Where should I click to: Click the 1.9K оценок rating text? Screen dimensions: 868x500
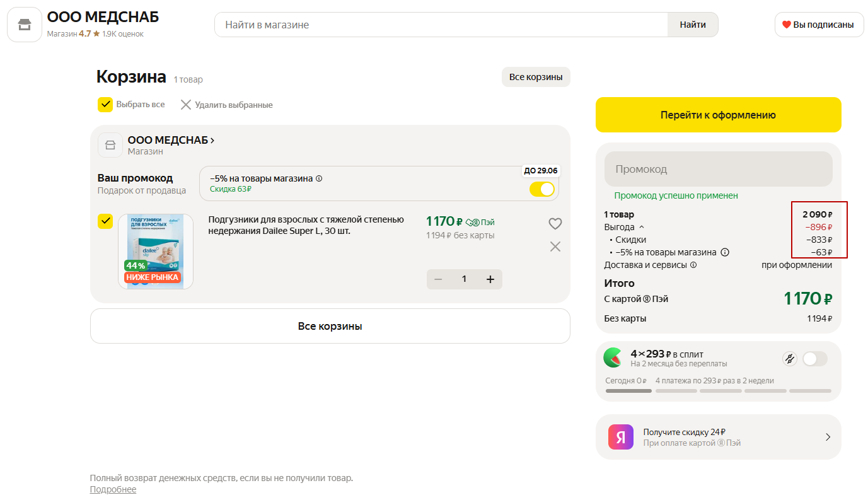(123, 34)
